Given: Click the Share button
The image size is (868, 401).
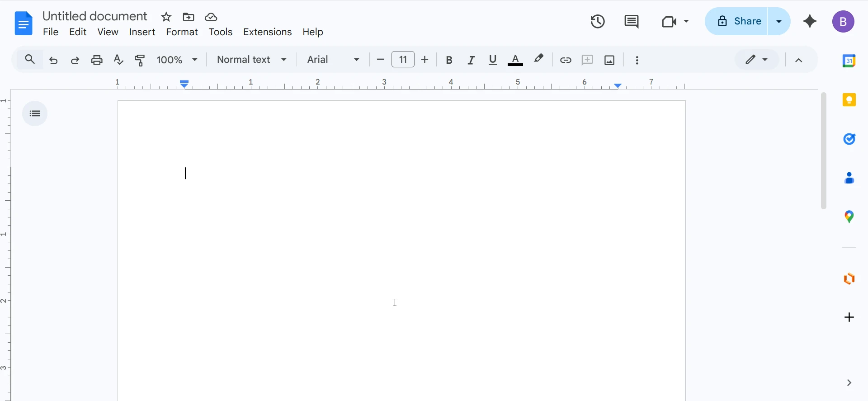Looking at the screenshot, I should tap(737, 21).
